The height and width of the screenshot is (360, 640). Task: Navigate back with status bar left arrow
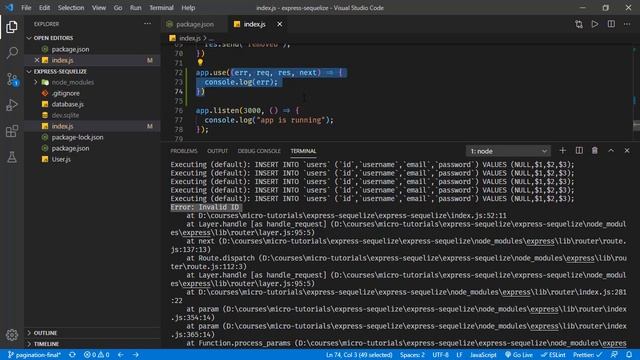pyautogui.click(x=120, y=355)
